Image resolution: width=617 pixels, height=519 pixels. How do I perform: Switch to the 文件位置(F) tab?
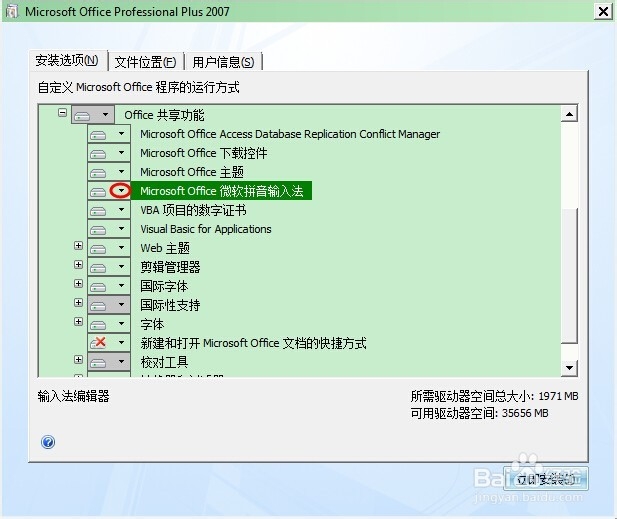pos(145,62)
